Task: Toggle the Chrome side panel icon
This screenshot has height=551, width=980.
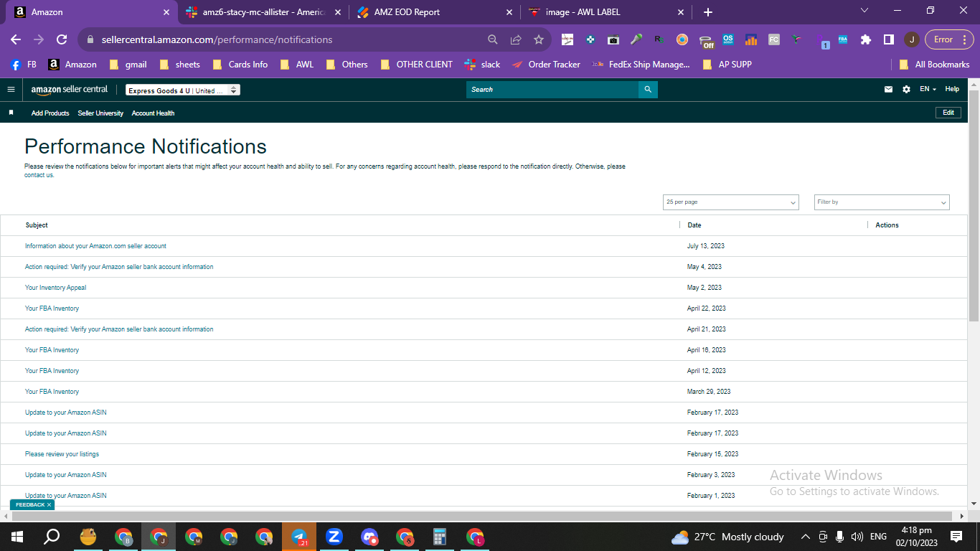Action: (888, 39)
